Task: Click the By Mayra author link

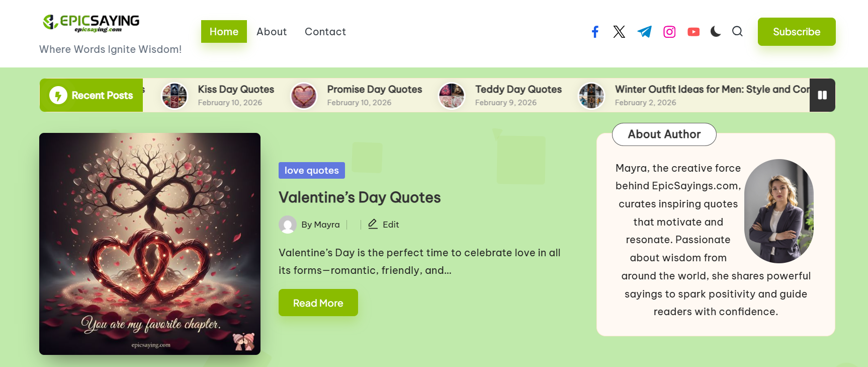Action: [x=320, y=225]
